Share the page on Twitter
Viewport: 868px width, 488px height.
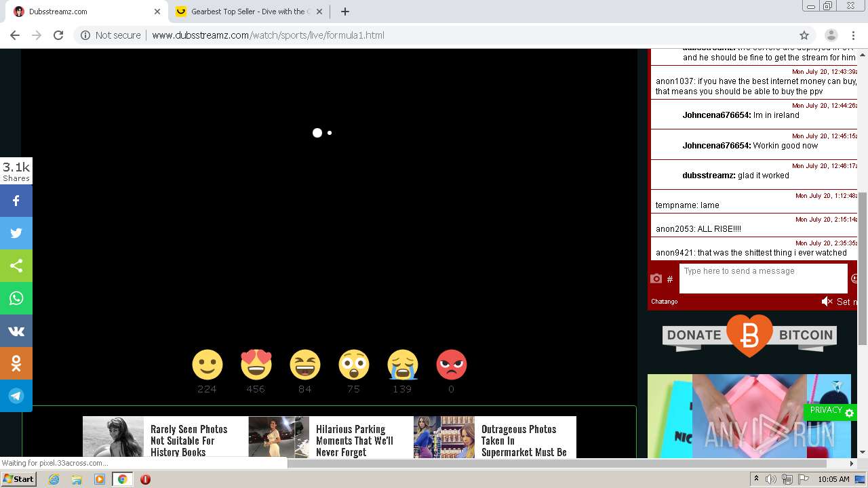coord(16,233)
